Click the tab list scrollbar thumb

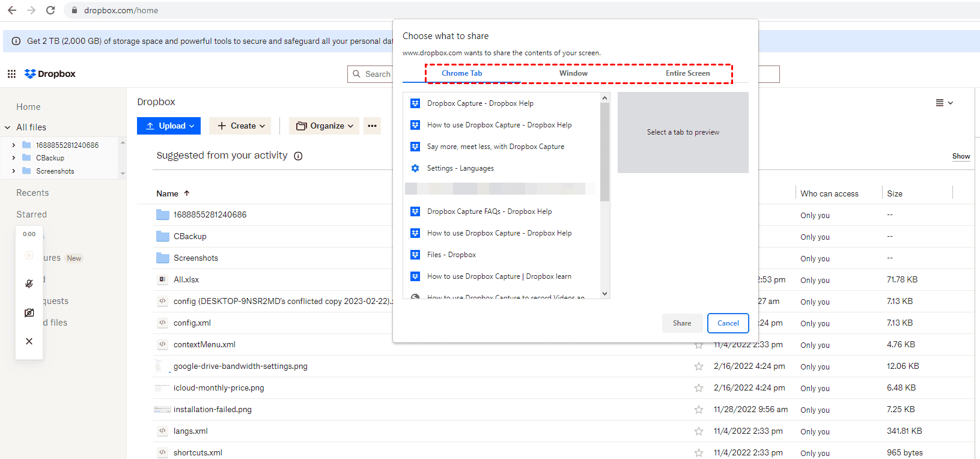pyautogui.click(x=605, y=151)
